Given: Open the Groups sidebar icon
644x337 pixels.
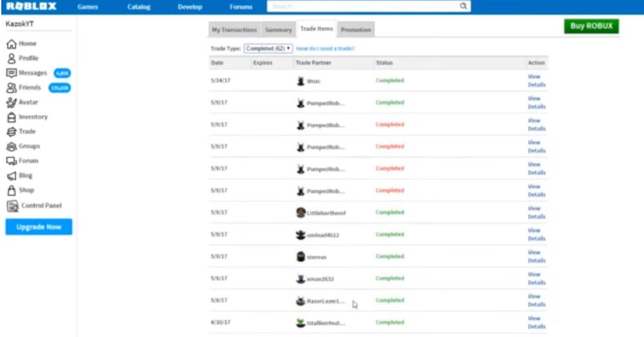Looking at the screenshot, I should pos(12,146).
